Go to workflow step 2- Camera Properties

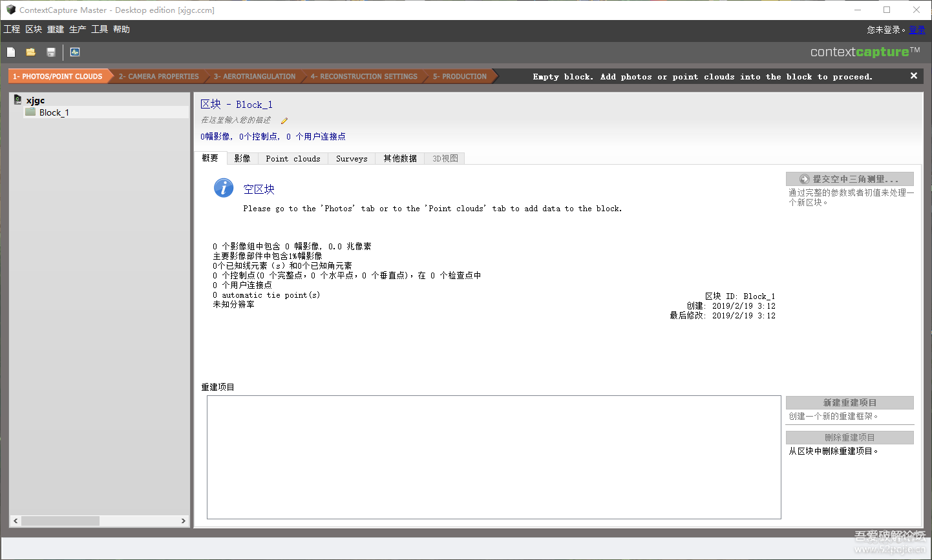point(158,76)
